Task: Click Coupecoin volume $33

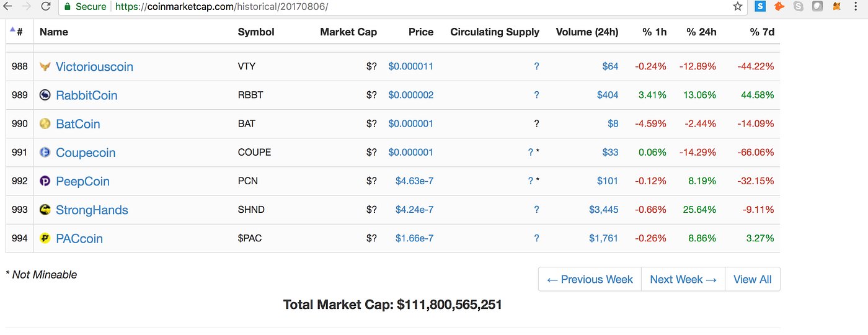Action: click(x=610, y=152)
